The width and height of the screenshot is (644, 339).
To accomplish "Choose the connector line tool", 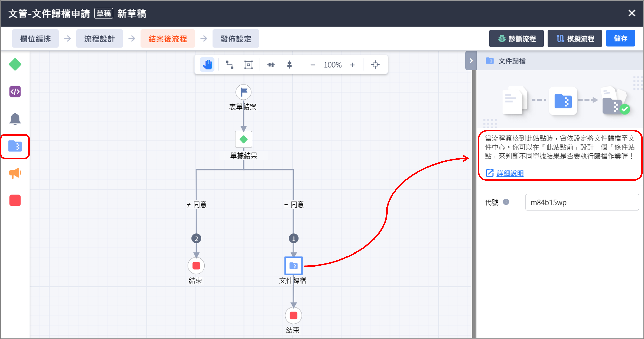I will (x=229, y=65).
